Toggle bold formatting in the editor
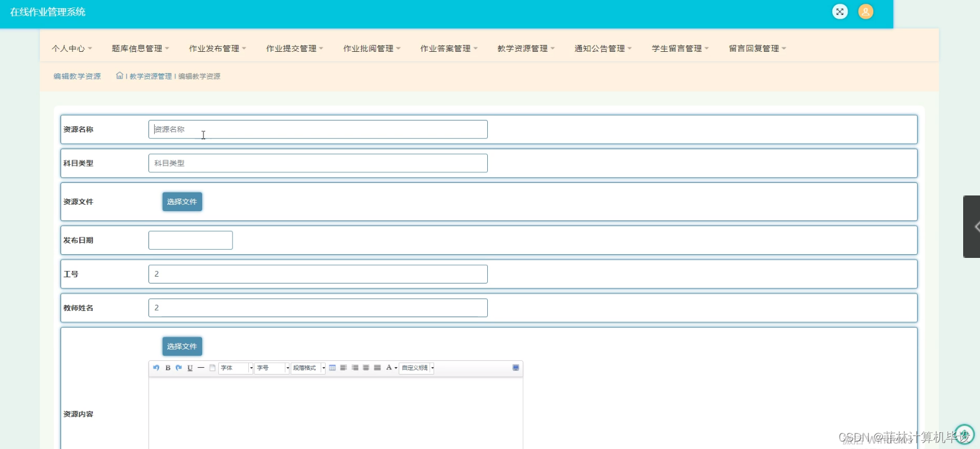Image resolution: width=980 pixels, height=449 pixels. pyautogui.click(x=168, y=368)
